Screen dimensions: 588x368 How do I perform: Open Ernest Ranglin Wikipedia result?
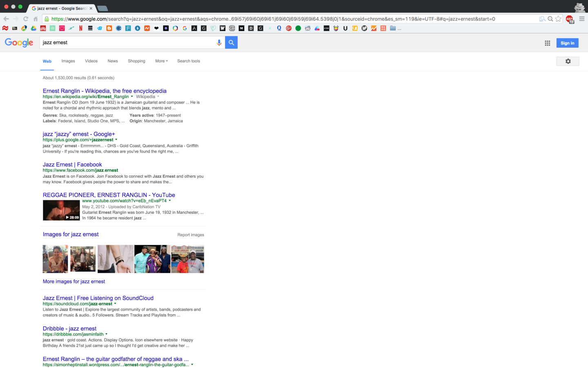click(105, 91)
